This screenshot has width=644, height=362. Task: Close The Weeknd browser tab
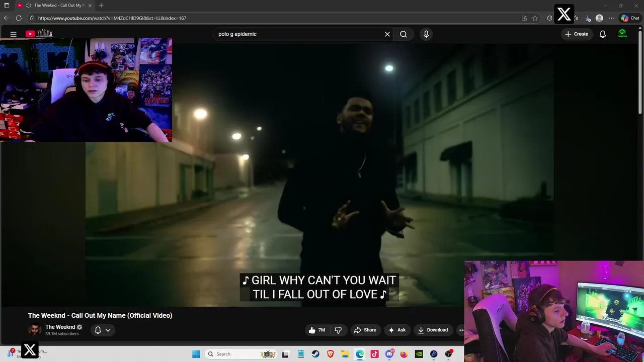(x=90, y=5)
